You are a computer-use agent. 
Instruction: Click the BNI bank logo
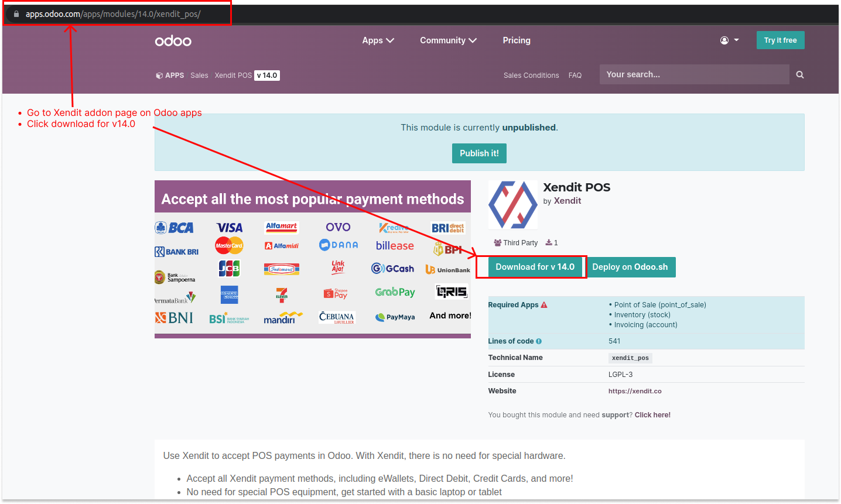tap(174, 318)
